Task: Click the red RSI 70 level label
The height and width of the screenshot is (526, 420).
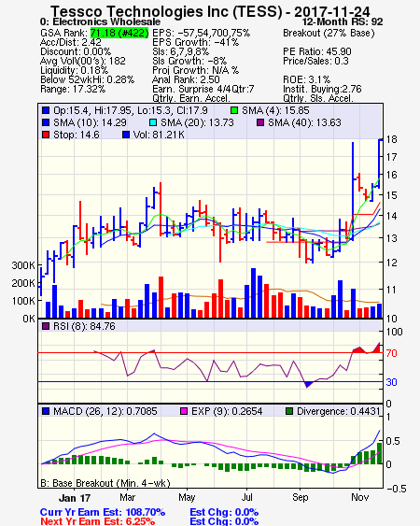Action: [x=391, y=353]
